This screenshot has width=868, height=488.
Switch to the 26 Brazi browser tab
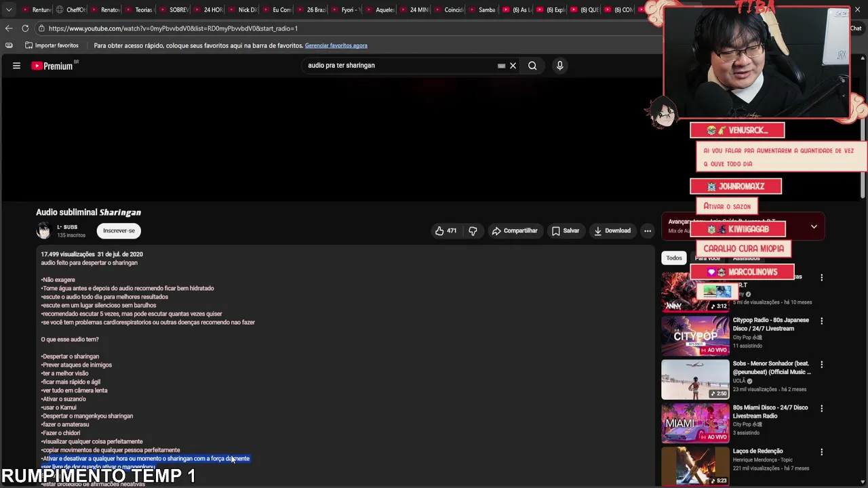[x=311, y=9]
